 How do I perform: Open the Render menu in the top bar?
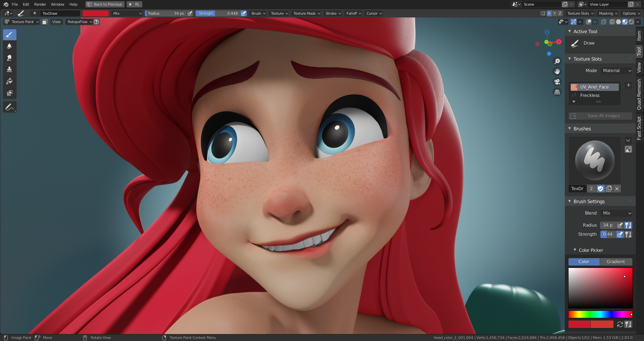(40, 4)
